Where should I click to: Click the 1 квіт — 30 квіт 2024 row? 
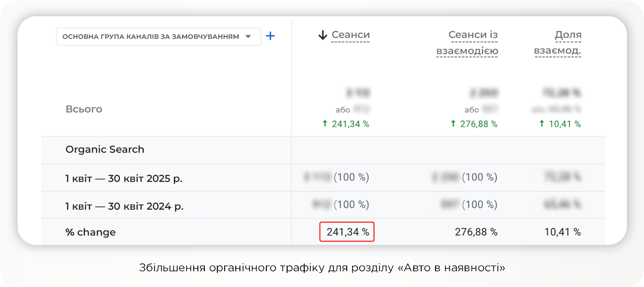click(x=124, y=205)
